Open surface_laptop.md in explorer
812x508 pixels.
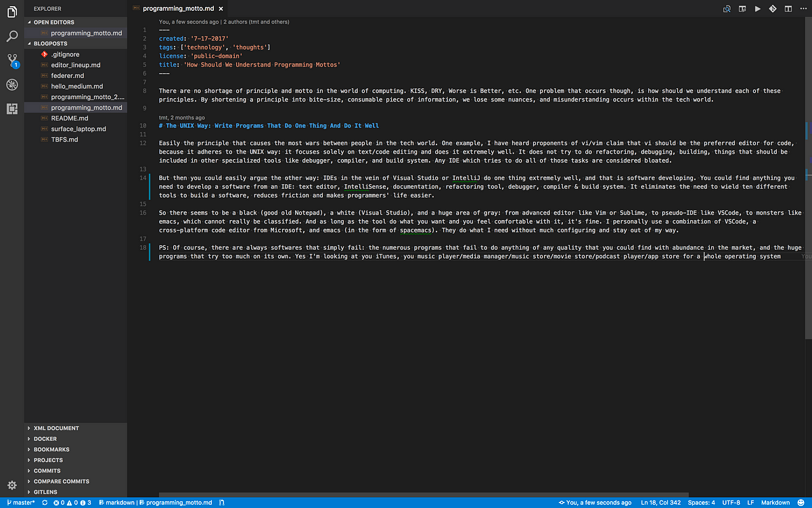(x=76, y=129)
